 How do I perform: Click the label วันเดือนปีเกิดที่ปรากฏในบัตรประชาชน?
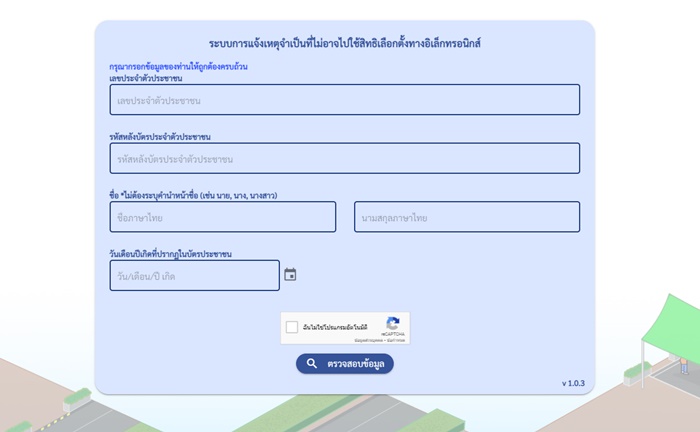(171, 254)
